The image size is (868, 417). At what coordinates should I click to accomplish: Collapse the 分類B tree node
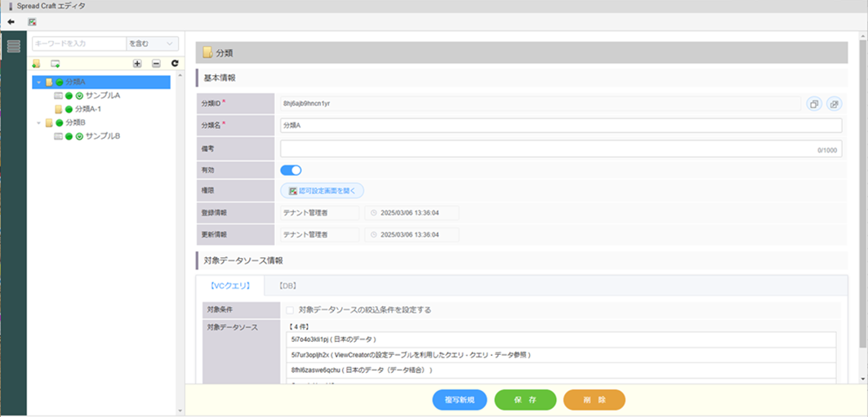coord(38,122)
